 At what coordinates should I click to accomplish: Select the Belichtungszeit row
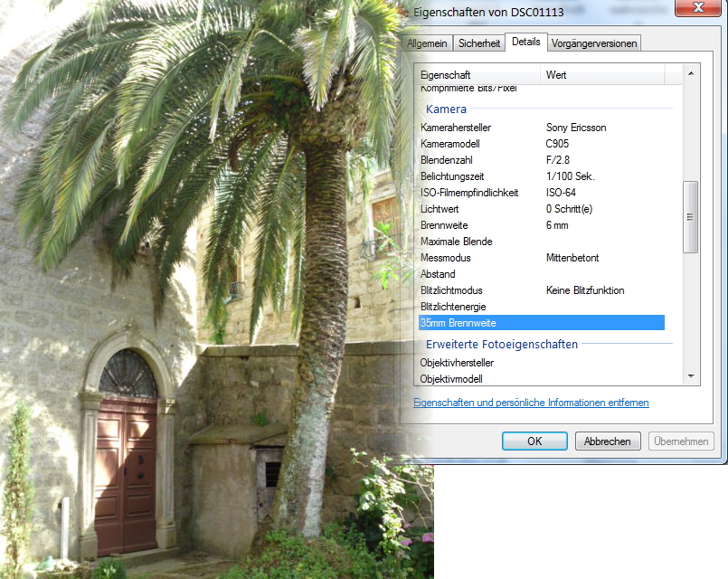542,176
